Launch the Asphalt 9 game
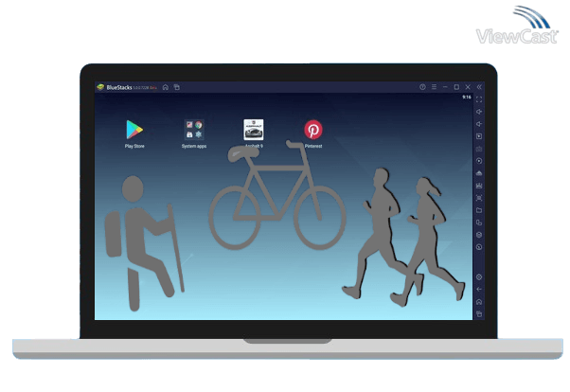570x392 pixels. click(254, 130)
